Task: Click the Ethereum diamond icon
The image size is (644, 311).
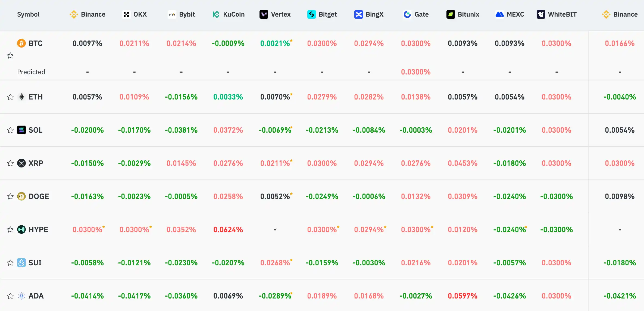Action: click(x=21, y=97)
